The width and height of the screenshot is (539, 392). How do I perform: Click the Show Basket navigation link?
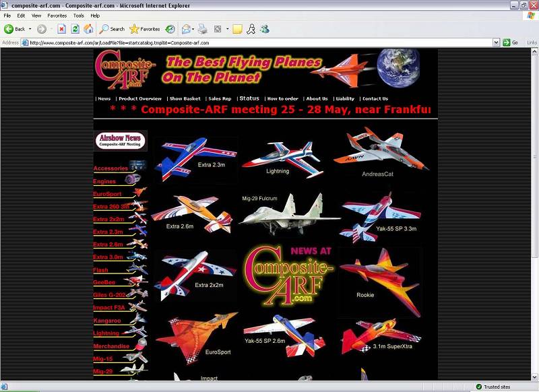pyautogui.click(x=185, y=99)
